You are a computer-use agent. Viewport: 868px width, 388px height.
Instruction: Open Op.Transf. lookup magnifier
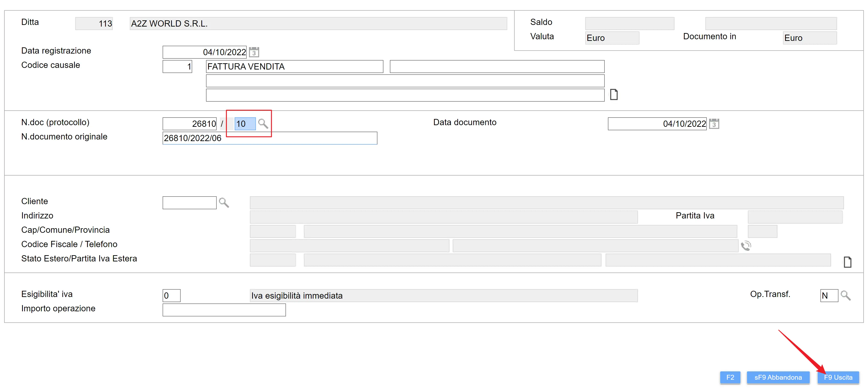coord(845,295)
